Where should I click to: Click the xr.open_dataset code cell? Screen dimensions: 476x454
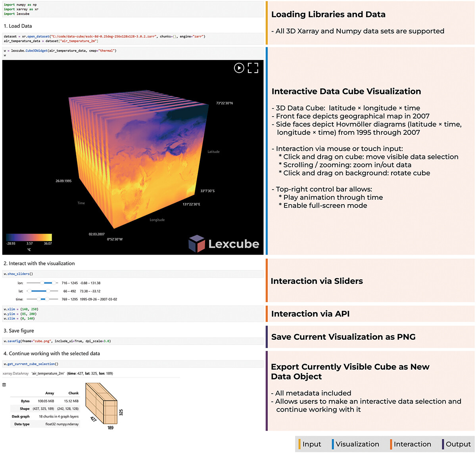pos(132,38)
